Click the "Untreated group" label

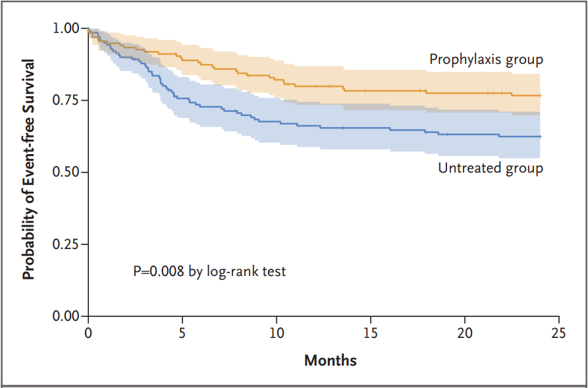click(491, 168)
